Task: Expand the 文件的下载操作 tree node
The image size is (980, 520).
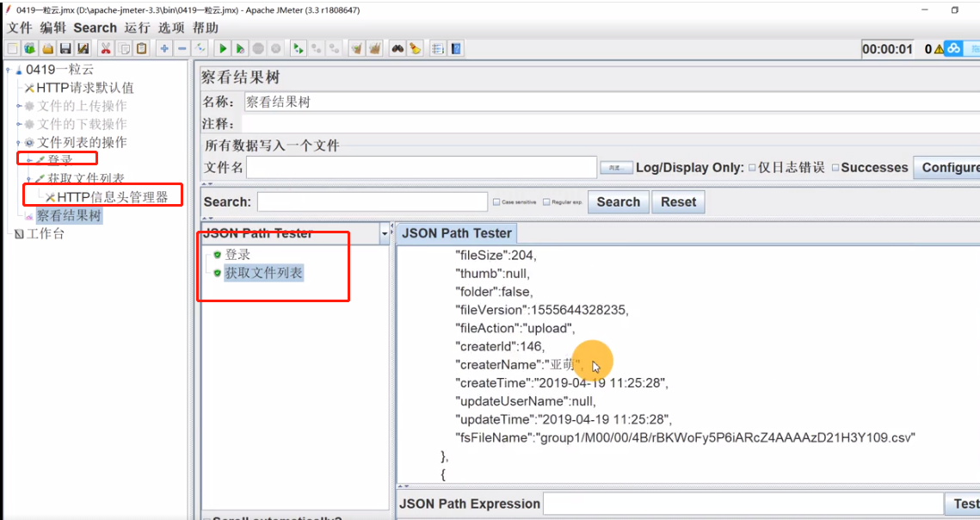Action: 19,125
